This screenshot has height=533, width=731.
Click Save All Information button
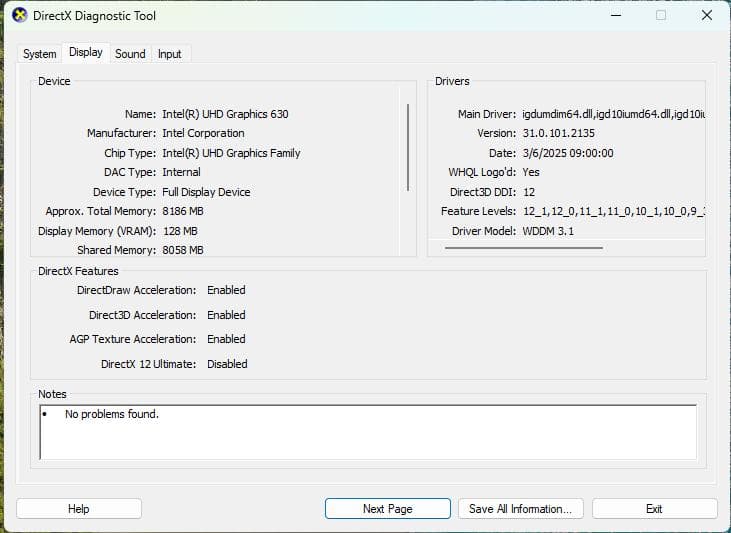(520, 509)
